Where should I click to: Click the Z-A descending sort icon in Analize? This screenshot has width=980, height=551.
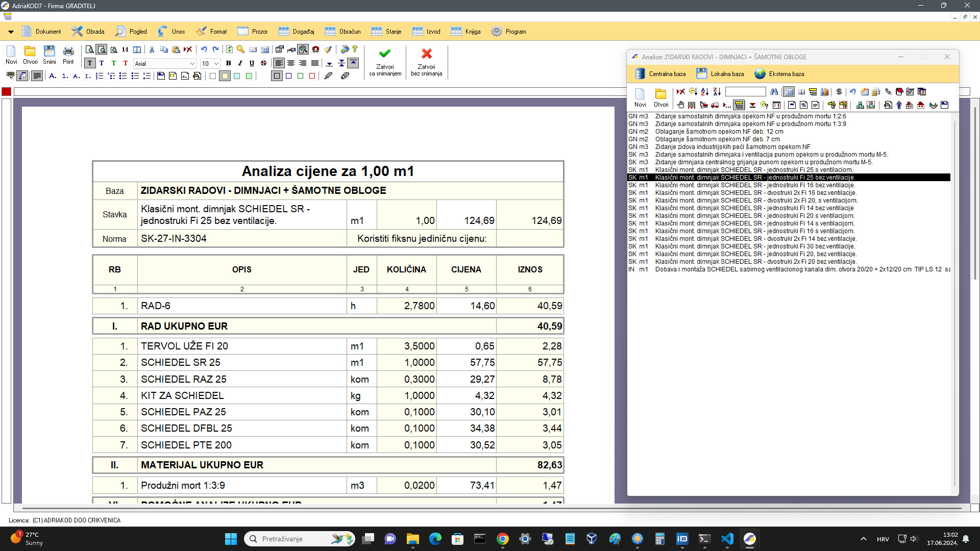pos(717,92)
